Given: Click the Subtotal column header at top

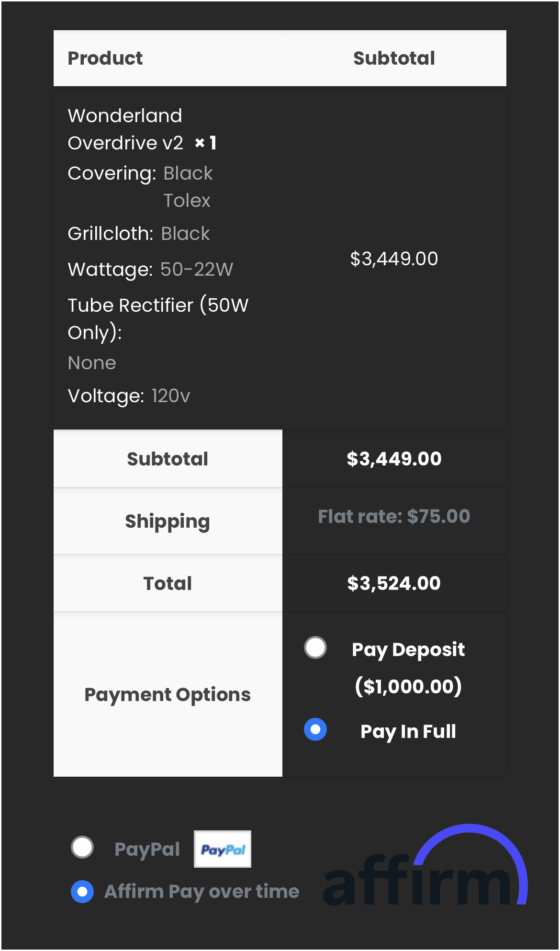Looking at the screenshot, I should (x=394, y=58).
